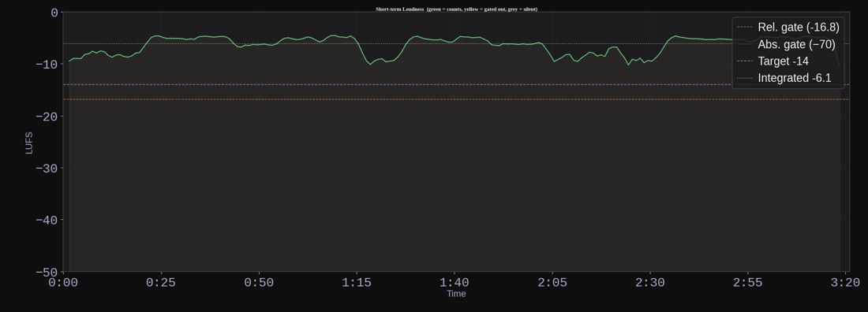Click the 2:30 time tick label

(x=650, y=283)
